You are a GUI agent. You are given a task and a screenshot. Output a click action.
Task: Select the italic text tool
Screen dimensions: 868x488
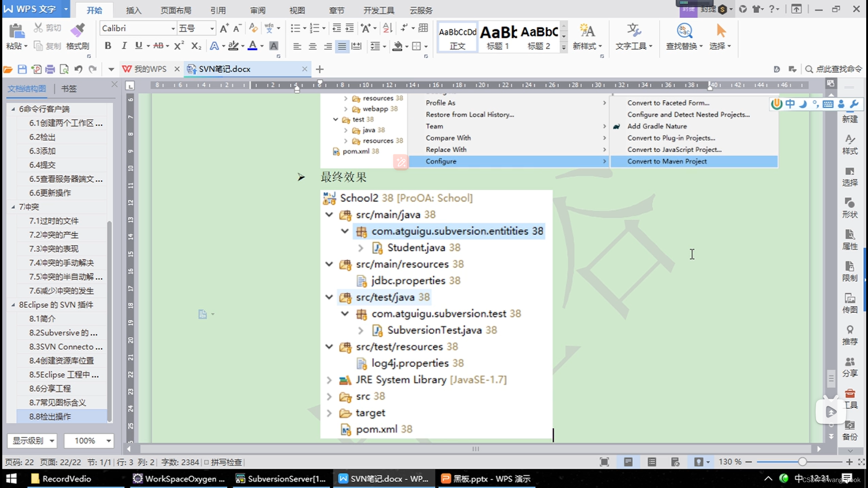tap(123, 46)
